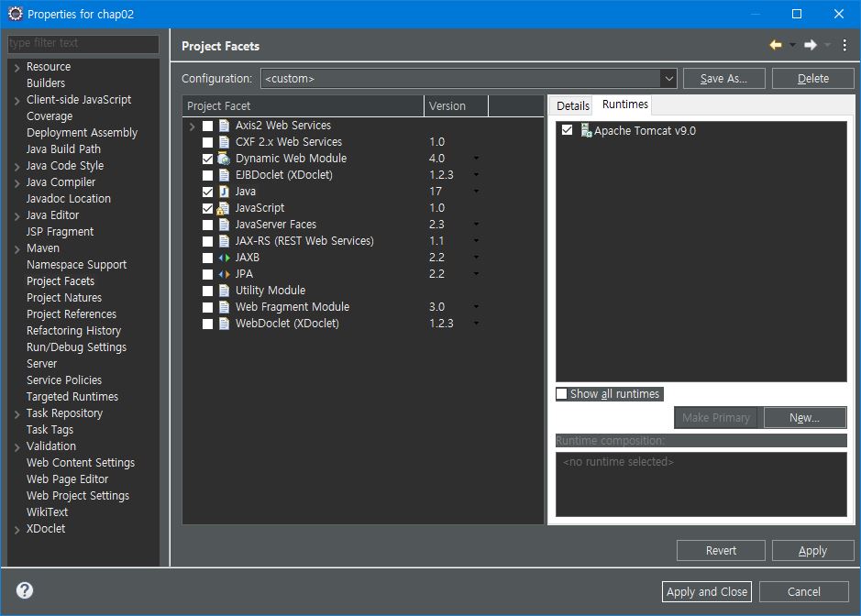Expand the Axis2 Web Services node

coord(192,126)
